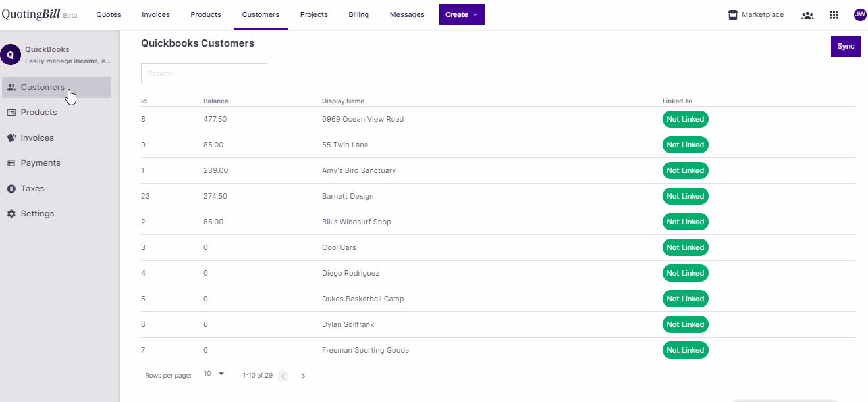Click Not Linked for Dylan Sollfrank
868x402 pixels.
[686, 324]
